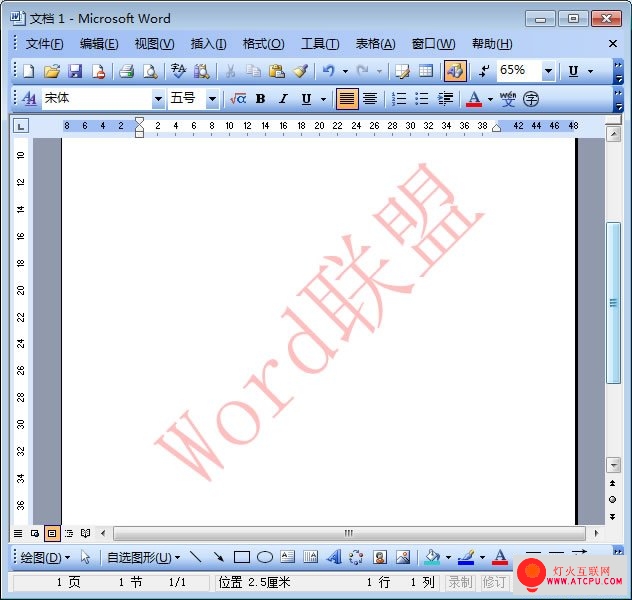Insert a picture from file
Image resolution: width=632 pixels, height=600 pixels.
pyautogui.click(x=403, y=557)
